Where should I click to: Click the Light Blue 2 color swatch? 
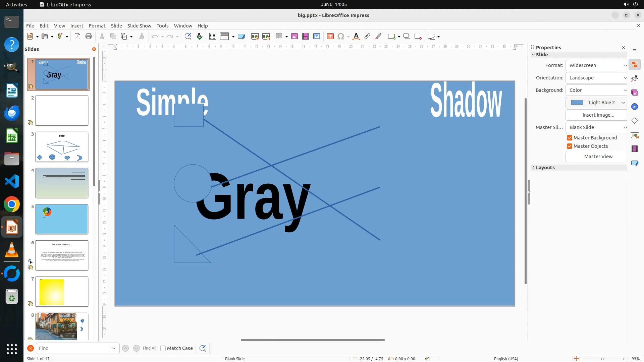tap(577, 103)
